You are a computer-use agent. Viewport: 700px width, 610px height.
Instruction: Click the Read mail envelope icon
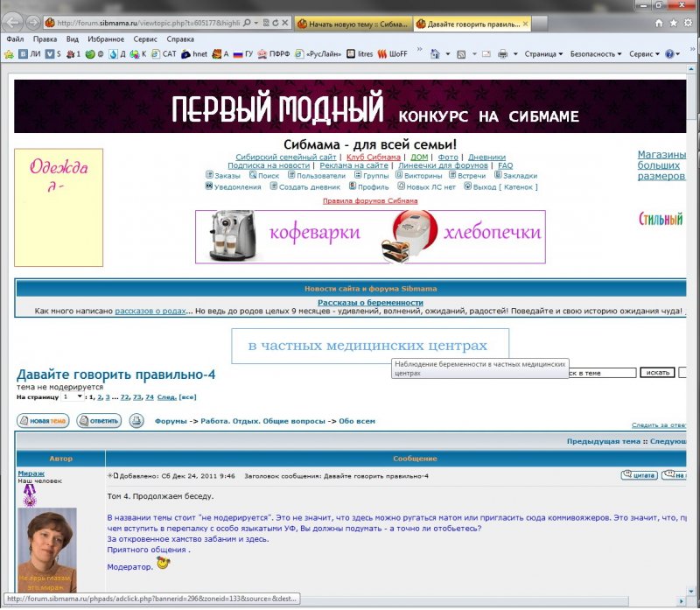pyautogui.click(x=486, y=54)
